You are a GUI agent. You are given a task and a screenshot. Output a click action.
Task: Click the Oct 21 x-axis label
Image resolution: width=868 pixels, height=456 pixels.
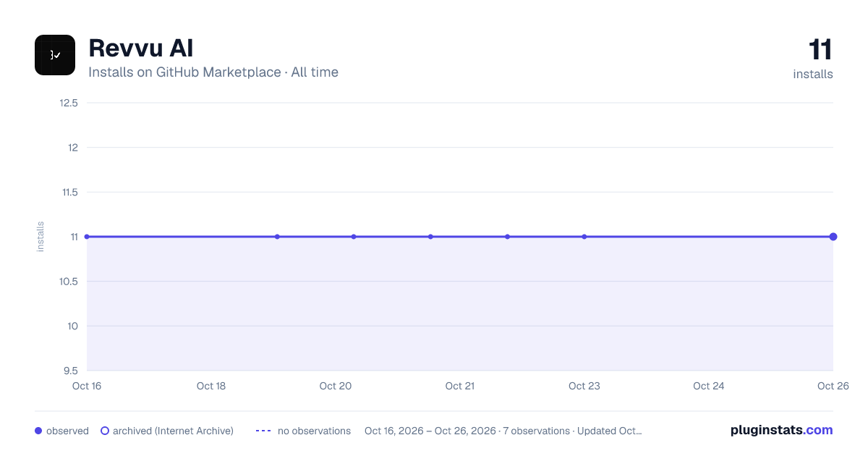(x=460, y=386)
